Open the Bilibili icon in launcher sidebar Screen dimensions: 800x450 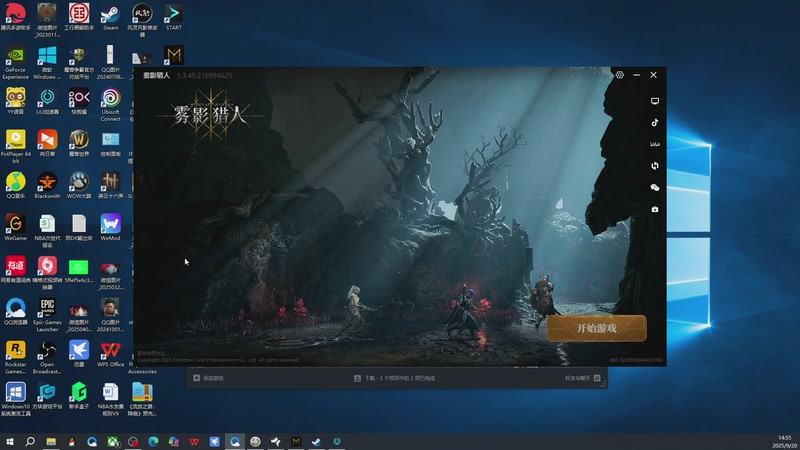click(x=655, y=144)
